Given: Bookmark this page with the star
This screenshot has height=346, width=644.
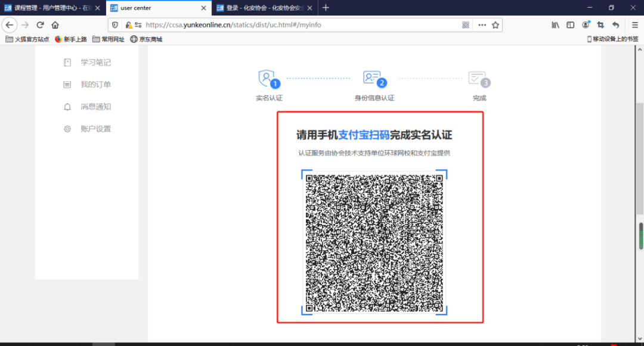Looking at the screenshot, I should point(496,25).
